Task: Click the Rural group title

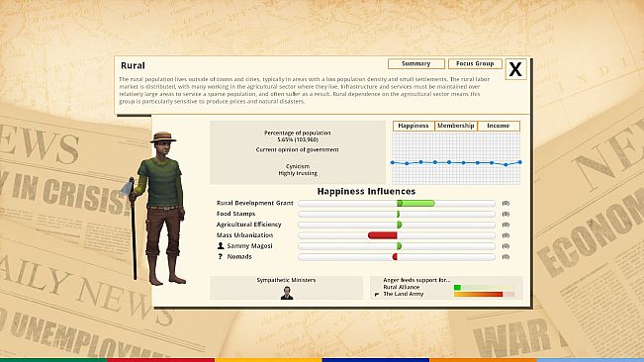Action: coord(133,65)
